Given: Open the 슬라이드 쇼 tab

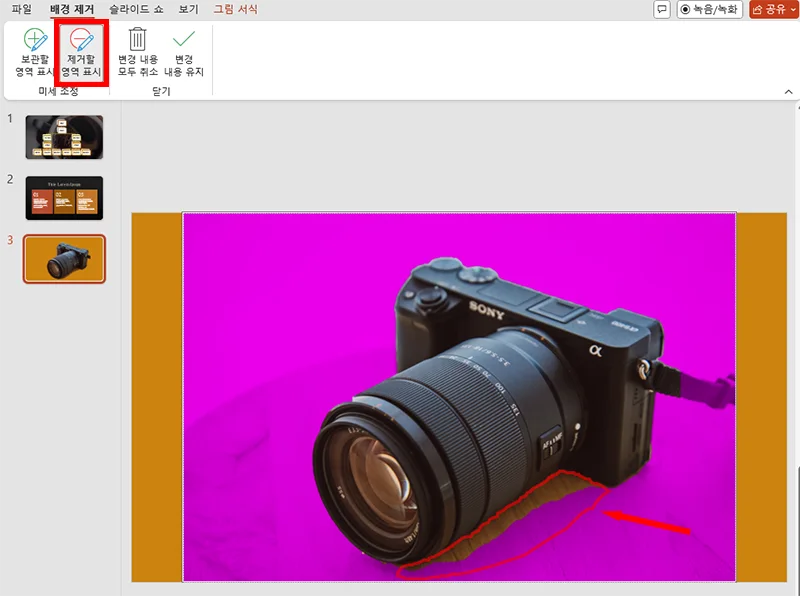Looking at the screenshot, I should pos(136,9).
